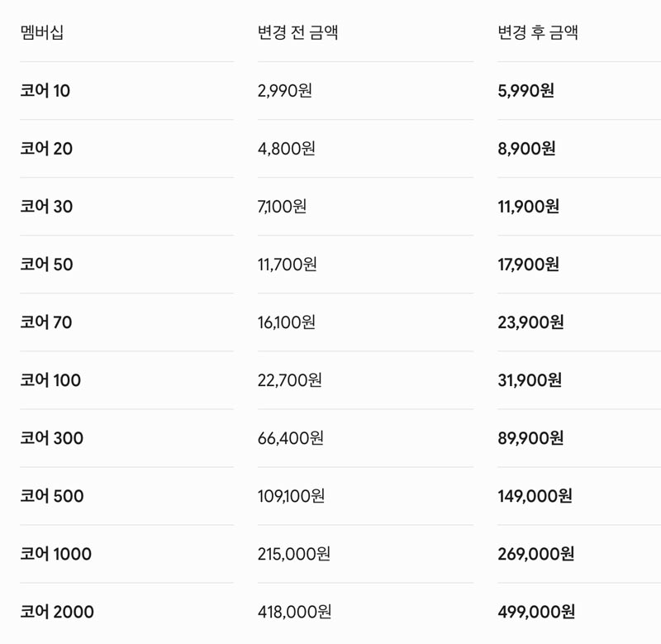Viewport: 661px width, 644px height.
Task: Select the 코어 30 membership label
Action: (x=46, y=206)
